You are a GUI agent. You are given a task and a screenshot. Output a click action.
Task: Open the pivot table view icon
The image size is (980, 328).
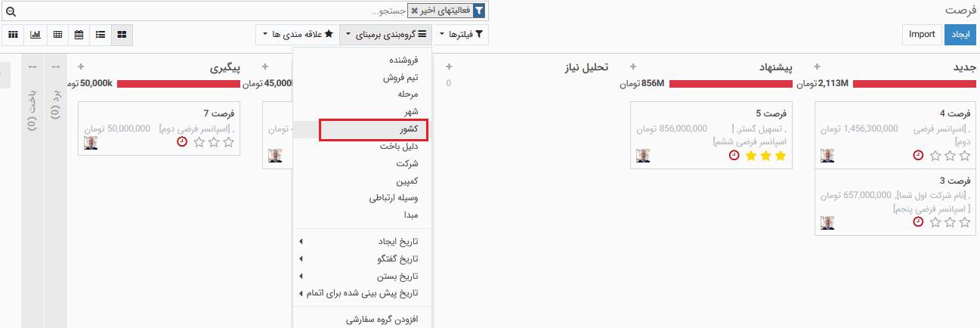[x=57, y=35]
